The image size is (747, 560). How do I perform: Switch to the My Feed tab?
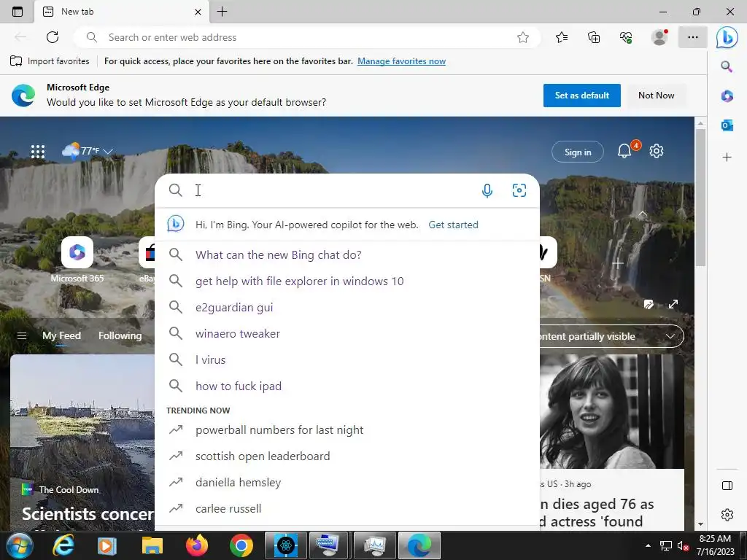click(61, 335)
